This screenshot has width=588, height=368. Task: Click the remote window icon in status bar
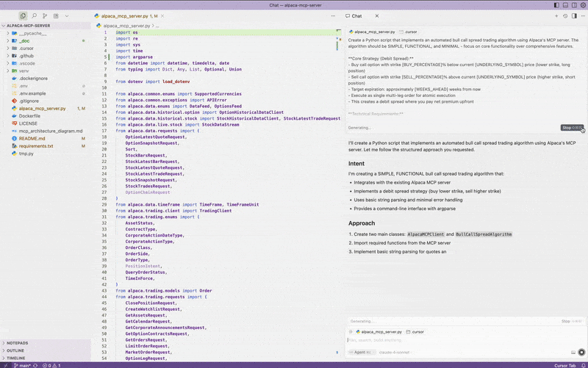pos(5,365)
